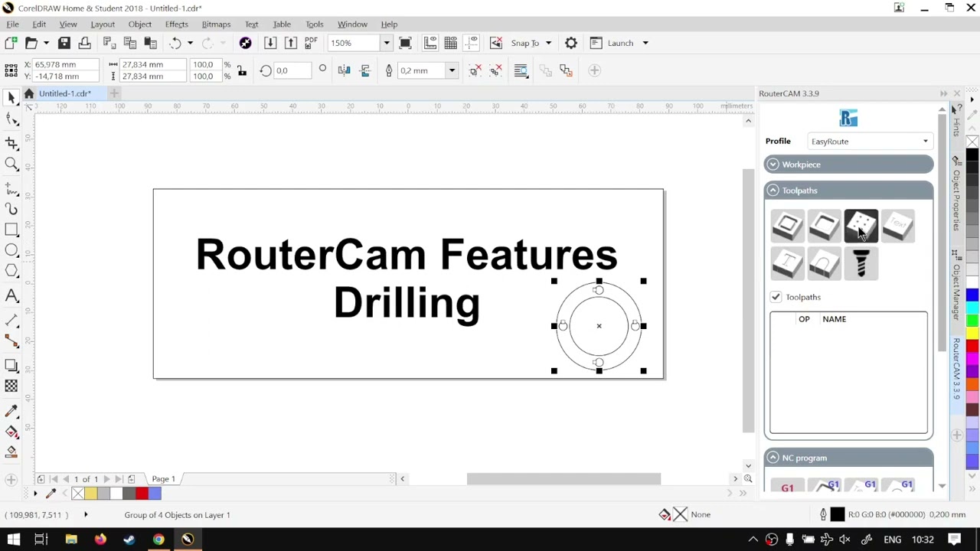The height and width of the screenshot is (551, 980).
Task: Pick the red swatch in document palette
Action: (142, 494)
